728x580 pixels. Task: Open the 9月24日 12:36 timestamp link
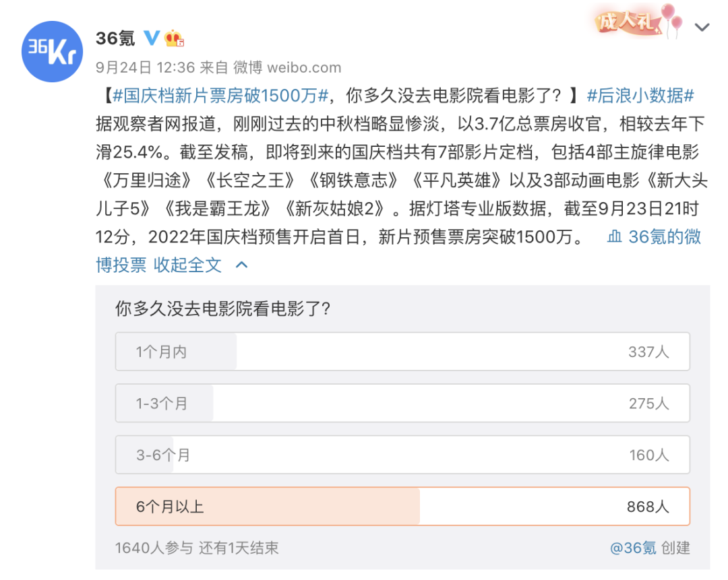(145, 67)
